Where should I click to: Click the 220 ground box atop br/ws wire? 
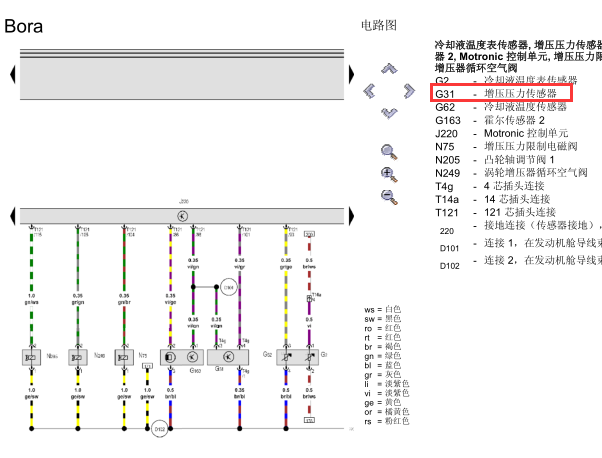309,234
